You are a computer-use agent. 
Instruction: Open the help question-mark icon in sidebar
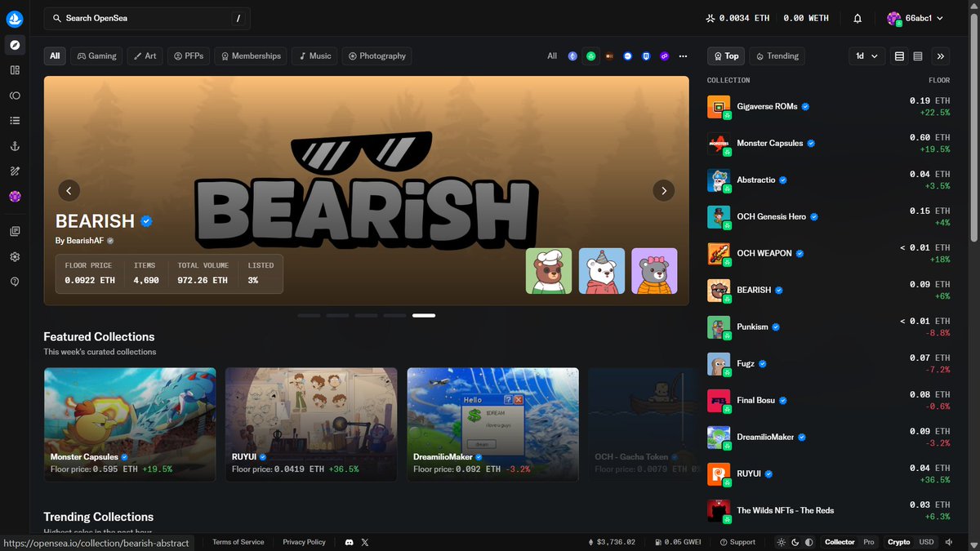click(x=15, y=282)
